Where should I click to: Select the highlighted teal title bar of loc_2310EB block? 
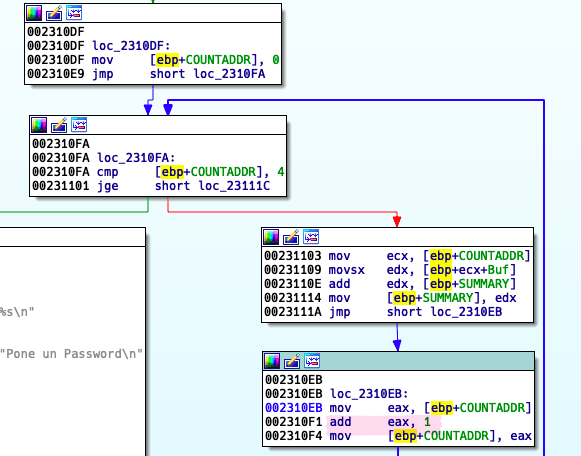[x=398, y=361]
